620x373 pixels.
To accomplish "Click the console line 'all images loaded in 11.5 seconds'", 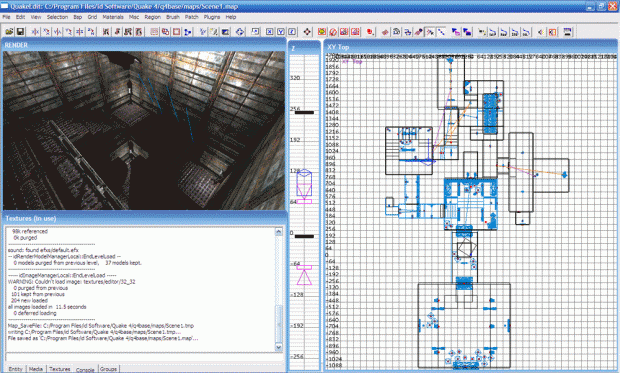I will click(x=47, y=307).
